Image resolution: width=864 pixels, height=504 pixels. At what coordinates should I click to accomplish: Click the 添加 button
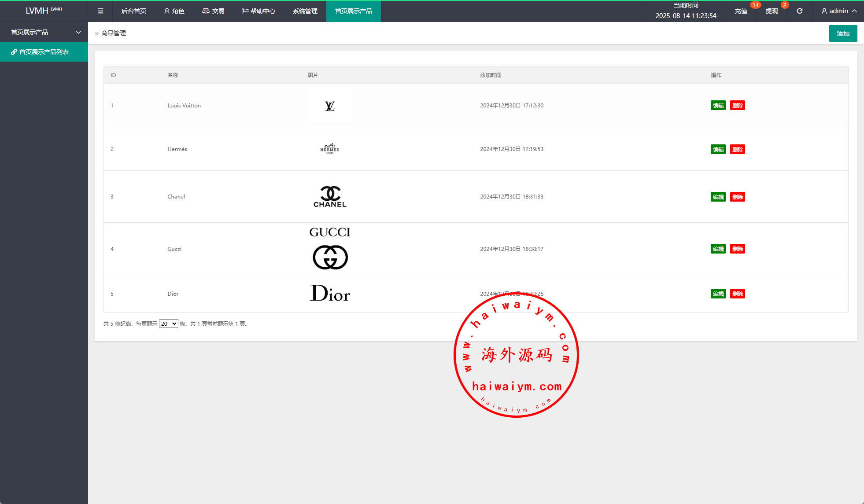click(843, 33)
